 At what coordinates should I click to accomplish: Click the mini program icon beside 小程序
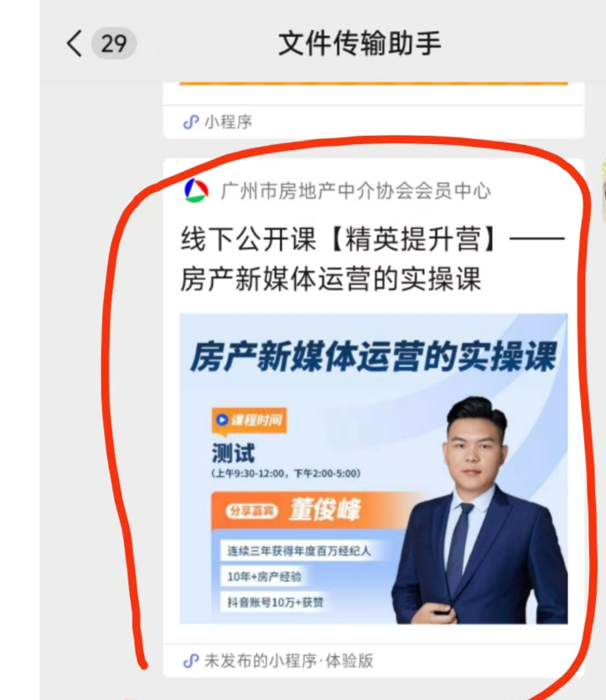(191, 122)
